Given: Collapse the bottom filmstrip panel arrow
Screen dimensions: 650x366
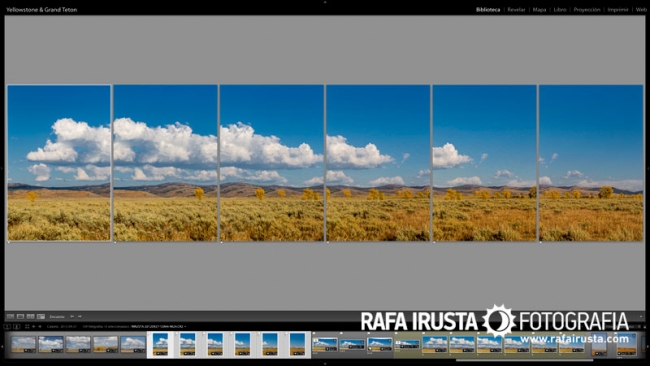Looking at the screenshot, I should pos(325,364).
